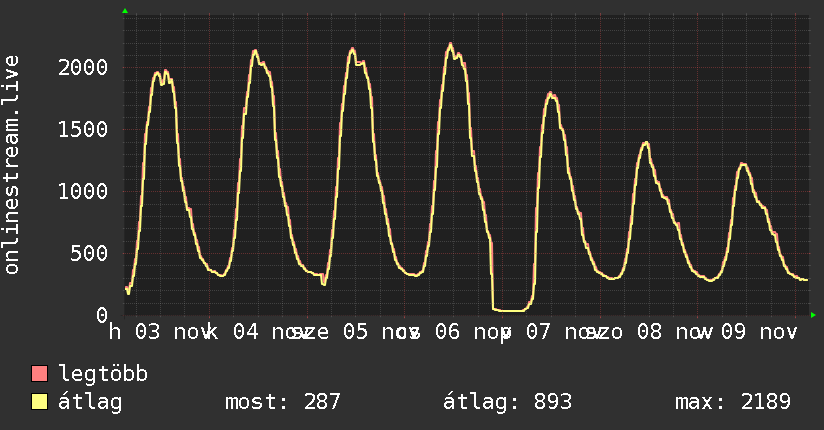Click the max: 2189 statistic

(733, 402)
